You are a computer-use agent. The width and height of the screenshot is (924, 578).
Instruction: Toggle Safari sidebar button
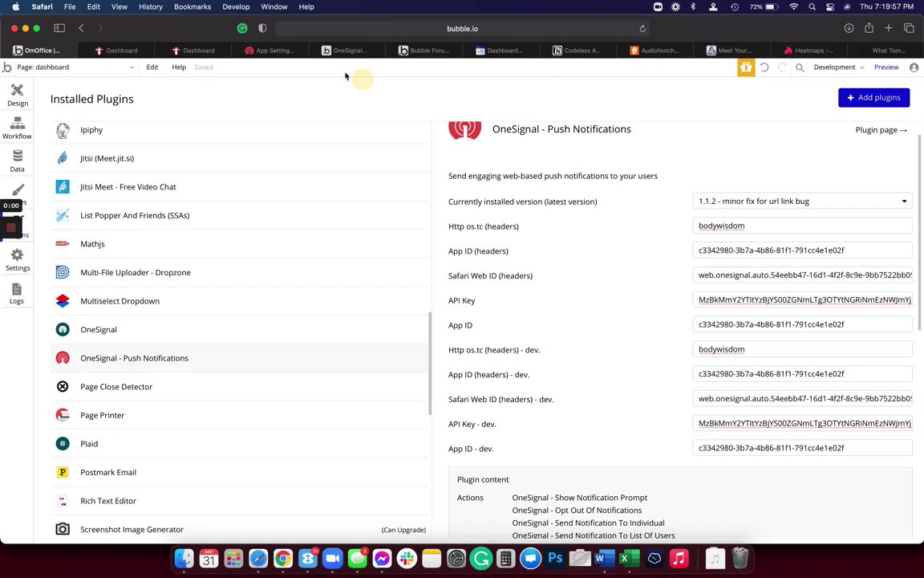click(x=59, y=28)
